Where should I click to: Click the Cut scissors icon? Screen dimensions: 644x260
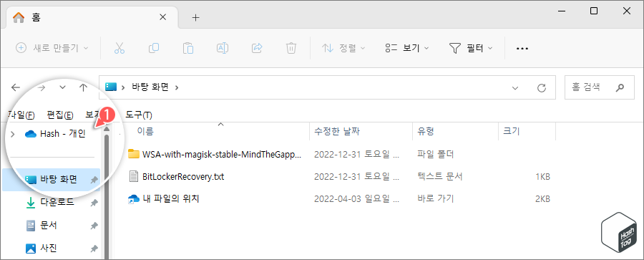(x=119, y=48)
